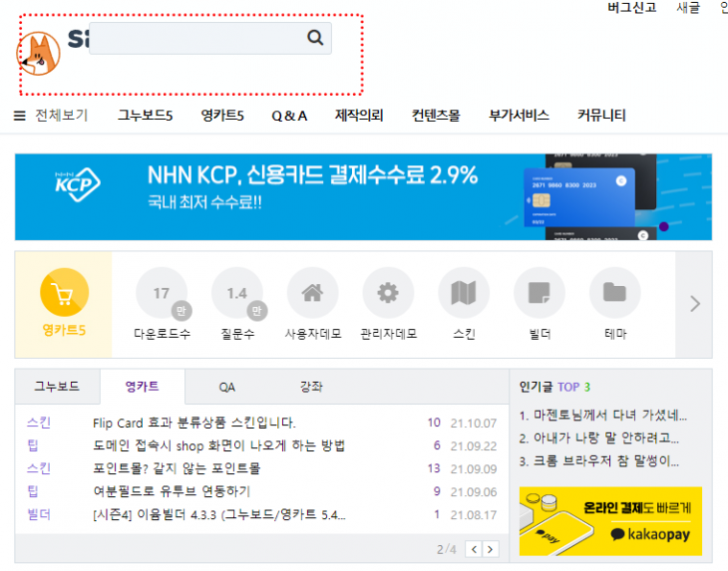Click the 다운로드수 17만 circle
728x571 pixels.
pyautogui.click(x=162, y=294)
